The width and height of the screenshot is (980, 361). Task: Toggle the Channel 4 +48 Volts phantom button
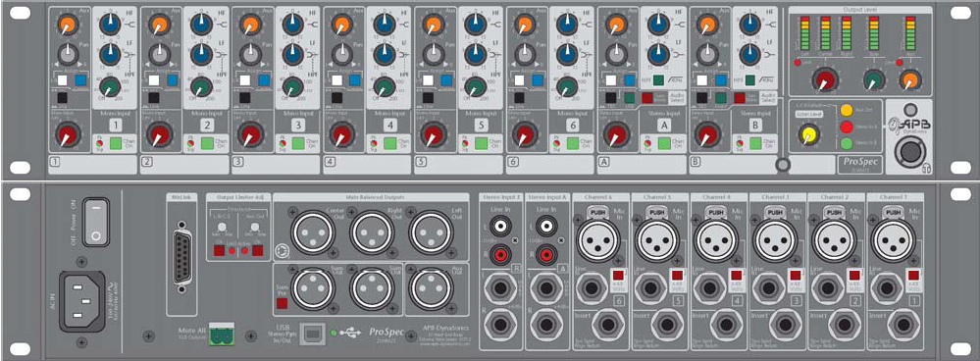click(x=737, y=275)
